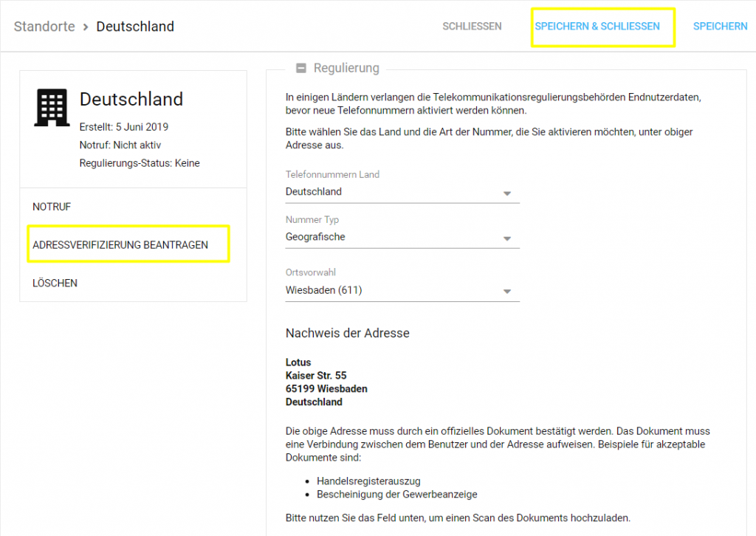Collapse the Regulierung section with the minus icon
Viewport: 756px width, 536px height.
[x=300, y=69]
